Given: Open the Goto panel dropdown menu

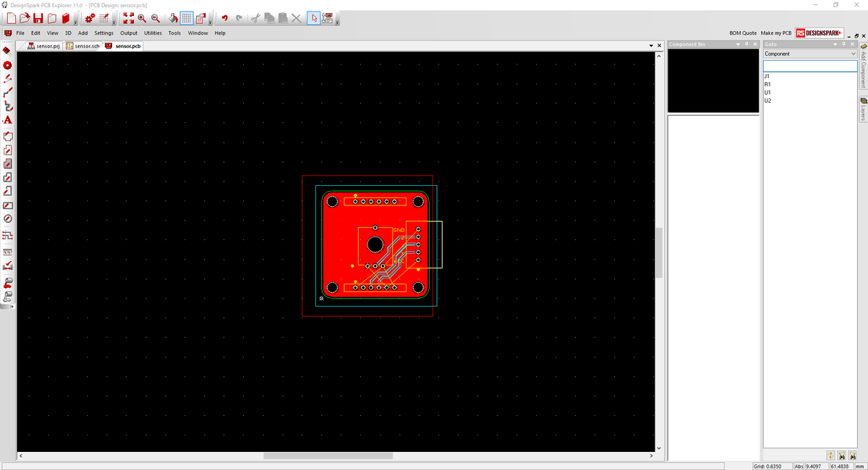Looking at the screenshot, I should (x=836, y=44).
